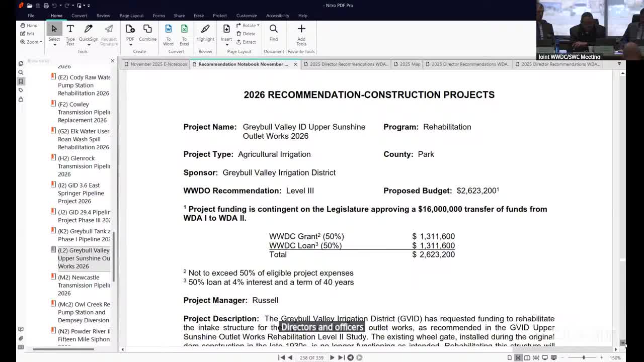Switch to single page view mode
The width and height of the screenshot is (644, 362).
click(509, 357)
